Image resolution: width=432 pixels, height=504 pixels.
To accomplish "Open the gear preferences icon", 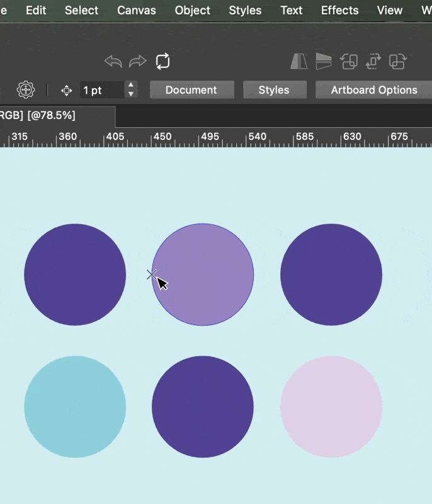I will [25, 90].
